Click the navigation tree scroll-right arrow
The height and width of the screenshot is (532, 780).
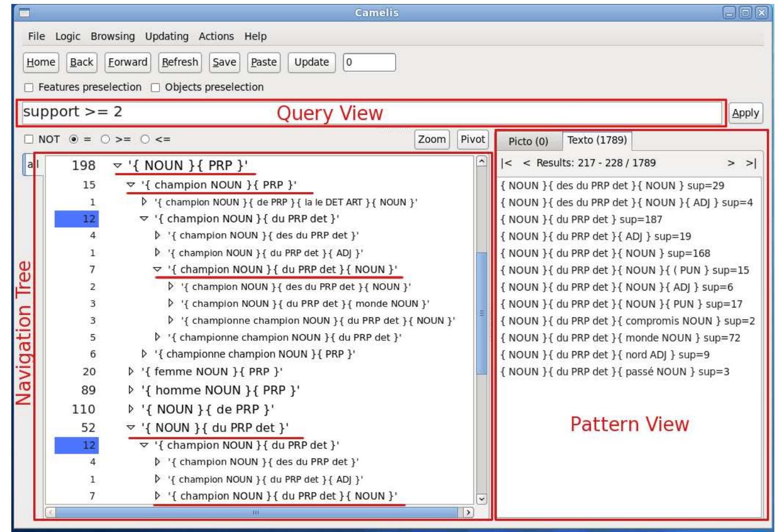[468, 512]
